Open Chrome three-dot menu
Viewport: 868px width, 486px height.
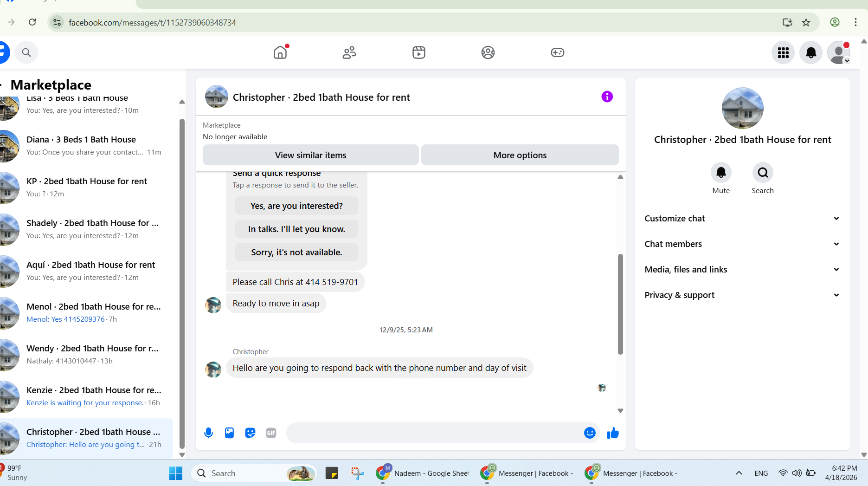855,22
